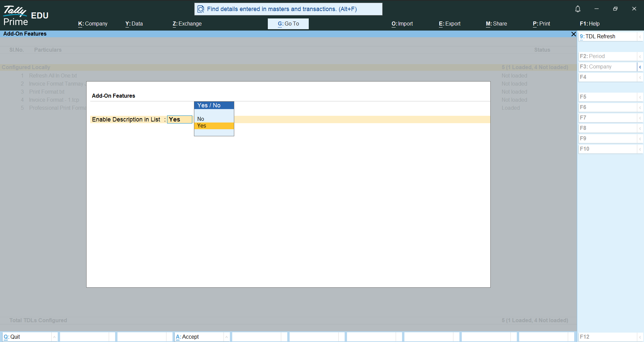Click the Particulars column header

point(48,50)
